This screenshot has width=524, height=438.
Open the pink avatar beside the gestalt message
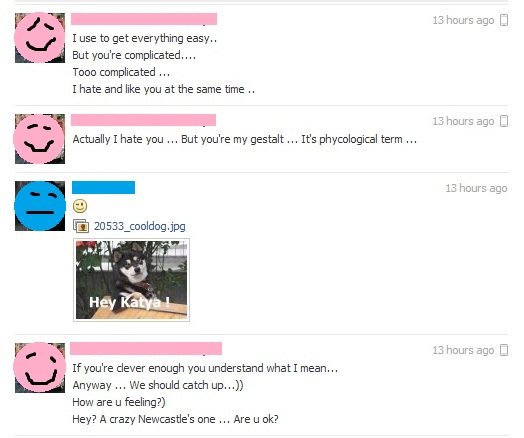click(40, 139)
